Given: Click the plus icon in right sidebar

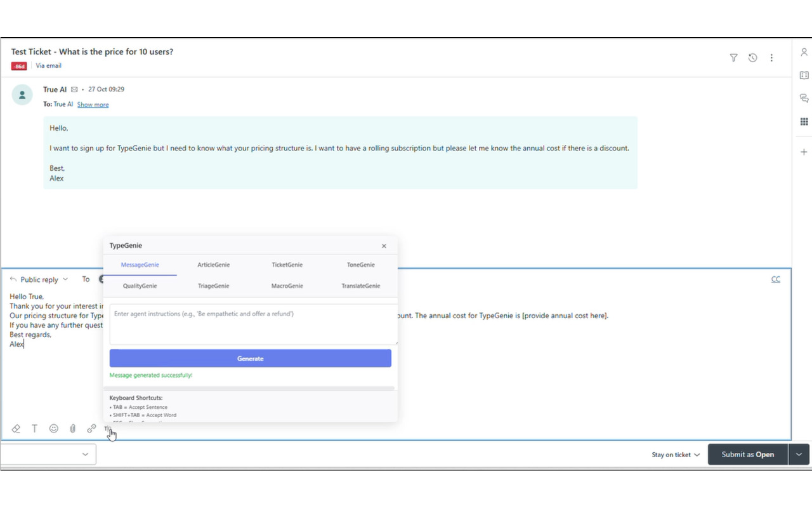Looking at the screenshot, I should [x=804, y=152].
